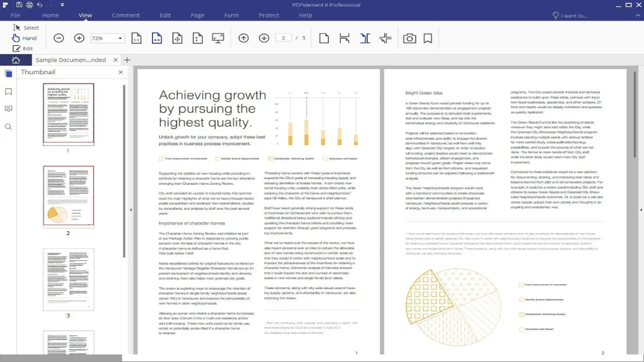Click the Zoom In plus icon
This screenshot has height=362, width=644.
click(79, 38)
